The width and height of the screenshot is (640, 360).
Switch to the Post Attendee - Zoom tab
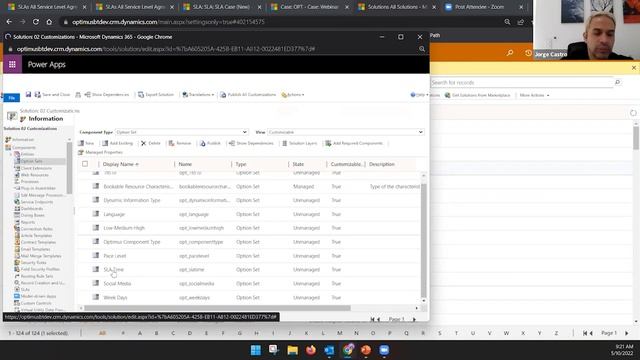(485, 7)
